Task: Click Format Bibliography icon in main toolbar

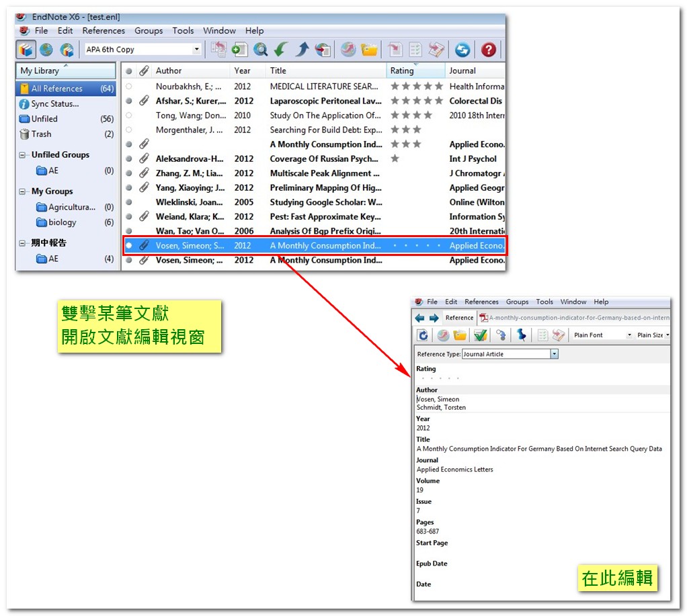Action: coord(415,50)
